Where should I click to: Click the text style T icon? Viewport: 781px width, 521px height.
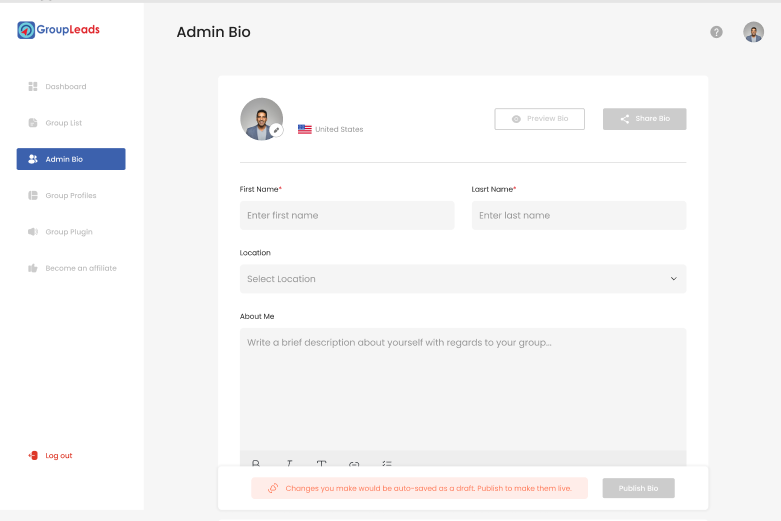tap(321, 463)
